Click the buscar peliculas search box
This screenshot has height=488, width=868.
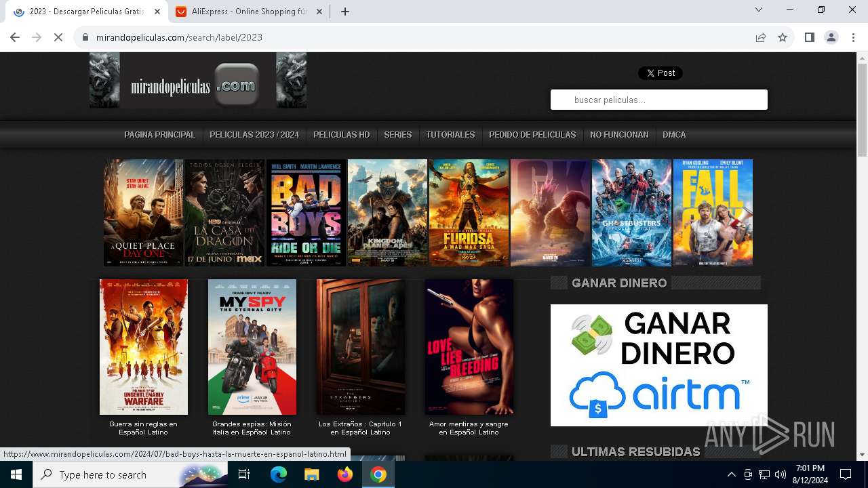coord(659,100)
